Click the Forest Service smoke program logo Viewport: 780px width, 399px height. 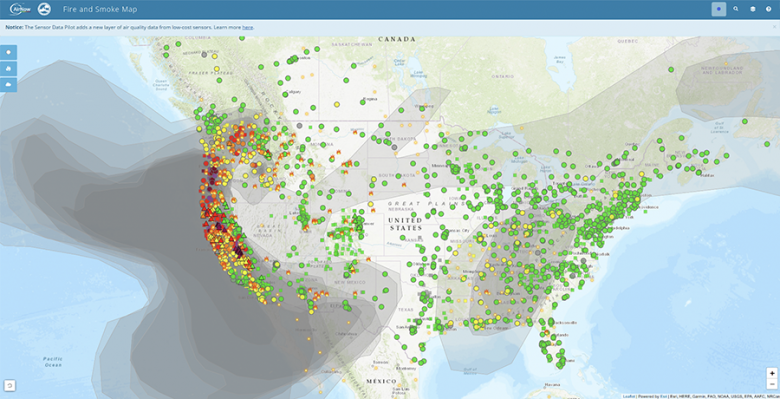click(44, 9)
